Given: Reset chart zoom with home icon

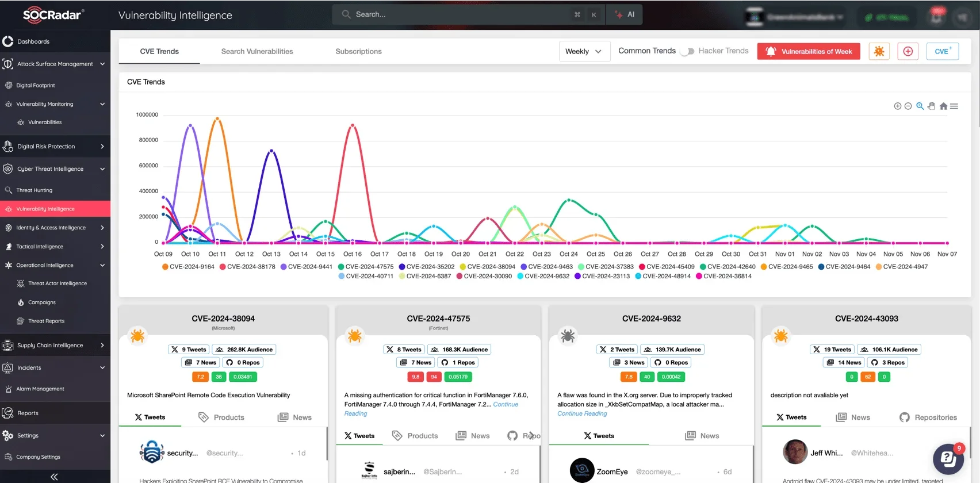Looking at the screenshot, I should [943, 106].
